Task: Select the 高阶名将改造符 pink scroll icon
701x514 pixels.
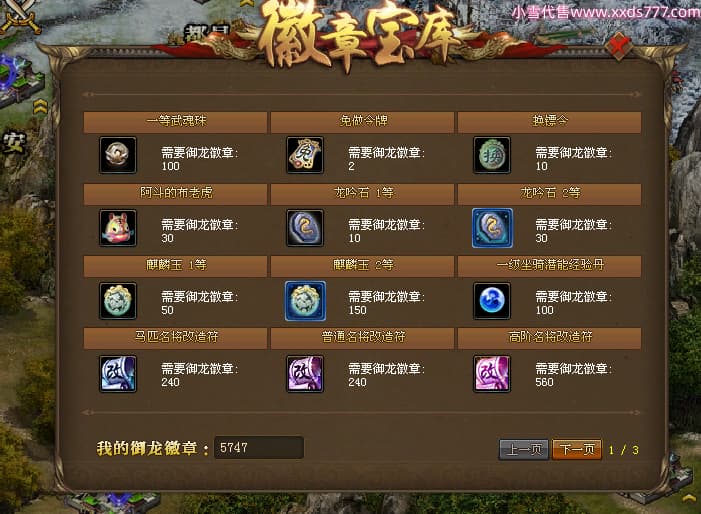Action: tap(492, 374)
